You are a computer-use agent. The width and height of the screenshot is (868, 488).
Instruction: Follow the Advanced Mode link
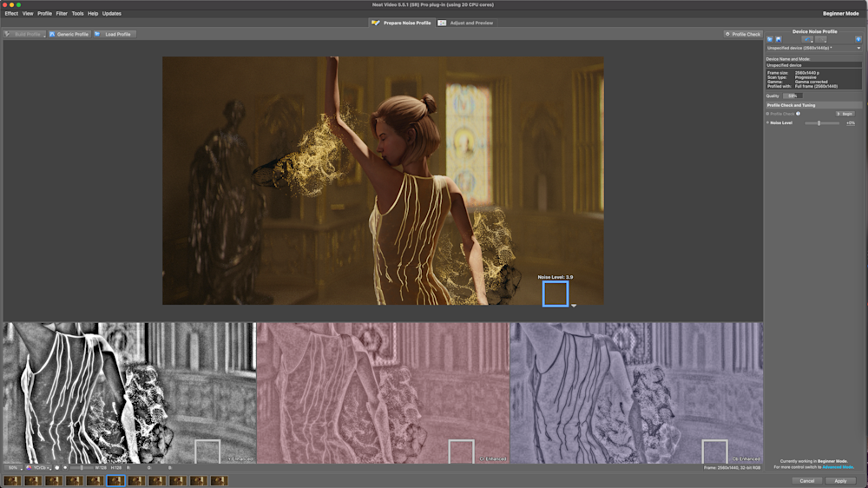(838, 467)
